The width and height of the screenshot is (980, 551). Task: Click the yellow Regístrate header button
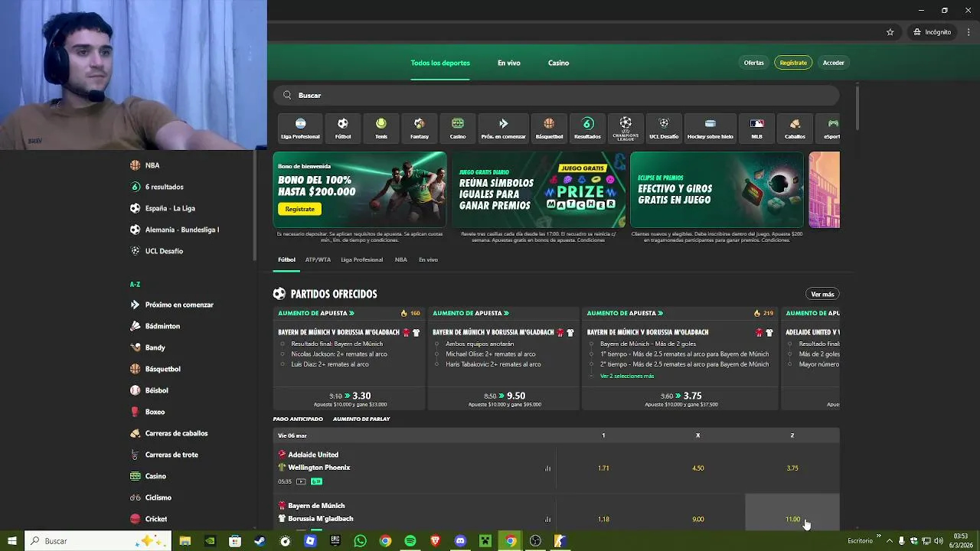793,63
